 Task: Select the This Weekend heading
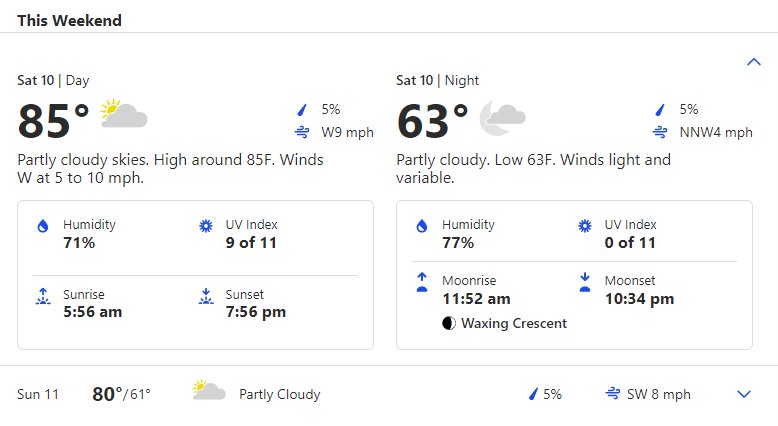click(69, 20)
